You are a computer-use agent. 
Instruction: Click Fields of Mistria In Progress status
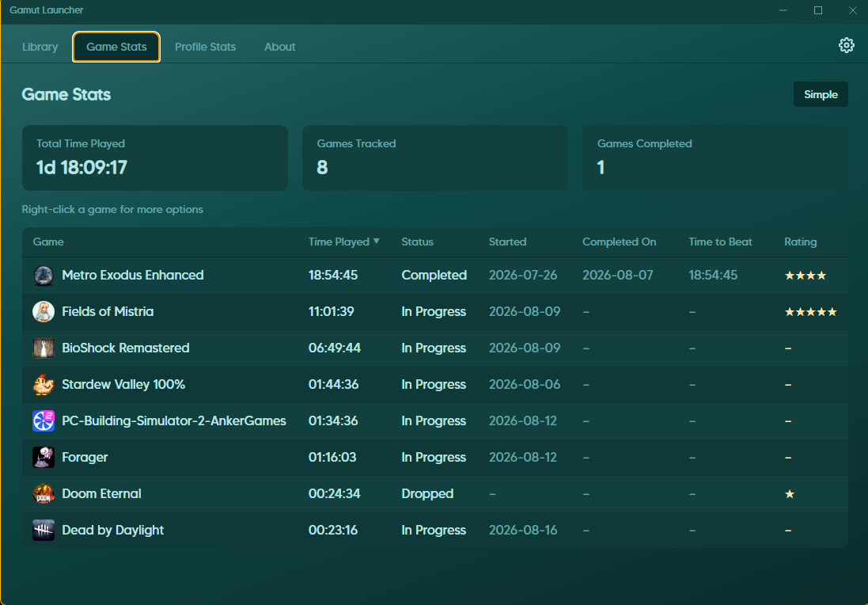click(434, 312)
